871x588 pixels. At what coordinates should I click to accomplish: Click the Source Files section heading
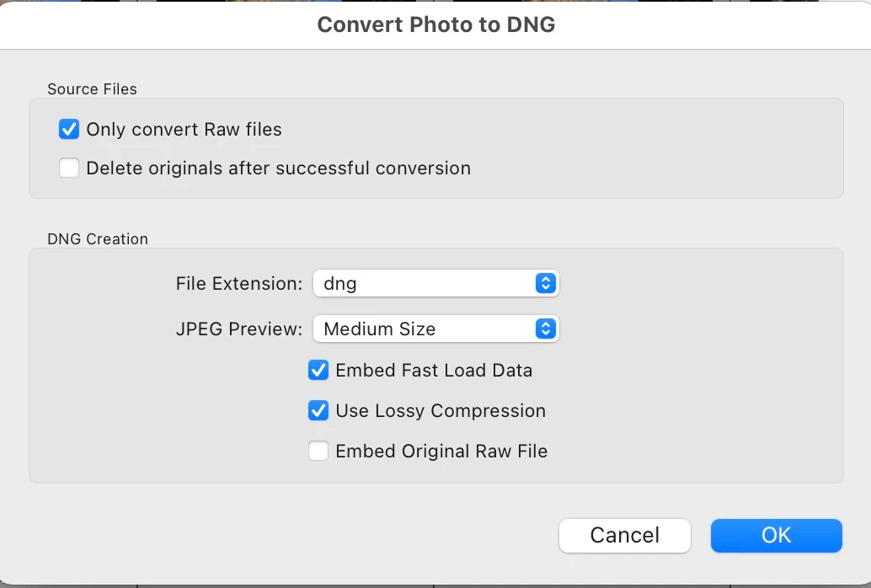click(x=92, y=89)
